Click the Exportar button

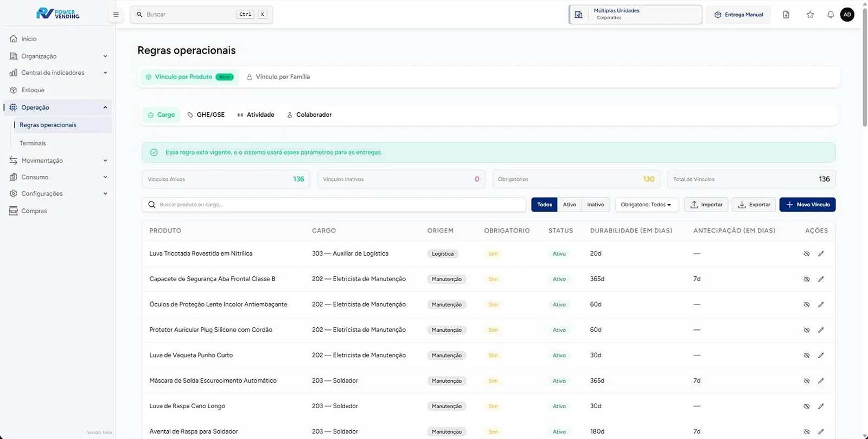pos(754,205)
